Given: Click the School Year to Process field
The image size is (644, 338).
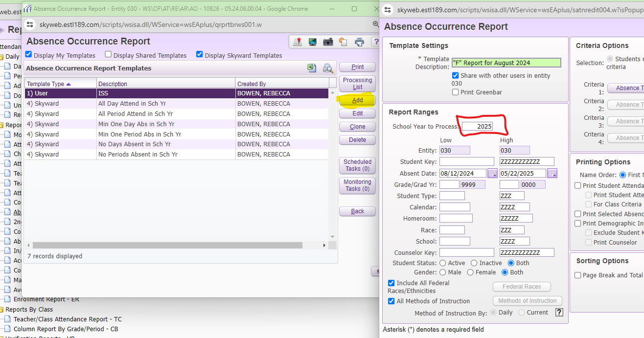Looking at the screenshot, I should tap(478, 127).
